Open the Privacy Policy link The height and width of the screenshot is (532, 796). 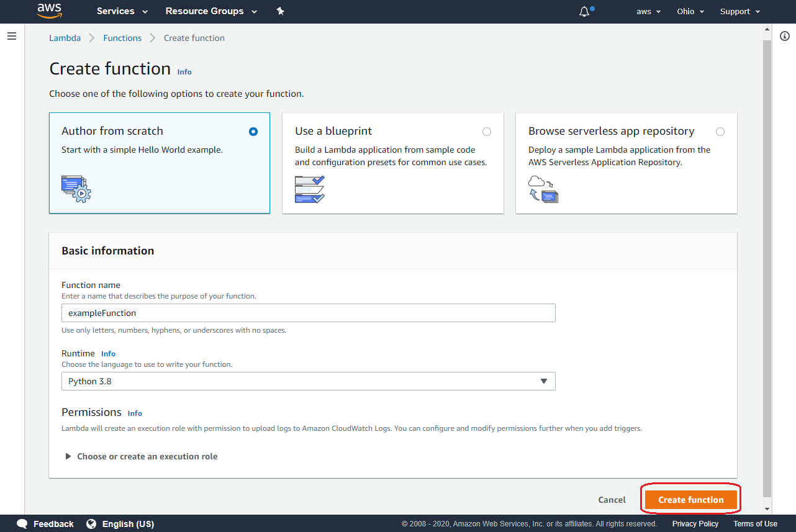coord(695,524)
